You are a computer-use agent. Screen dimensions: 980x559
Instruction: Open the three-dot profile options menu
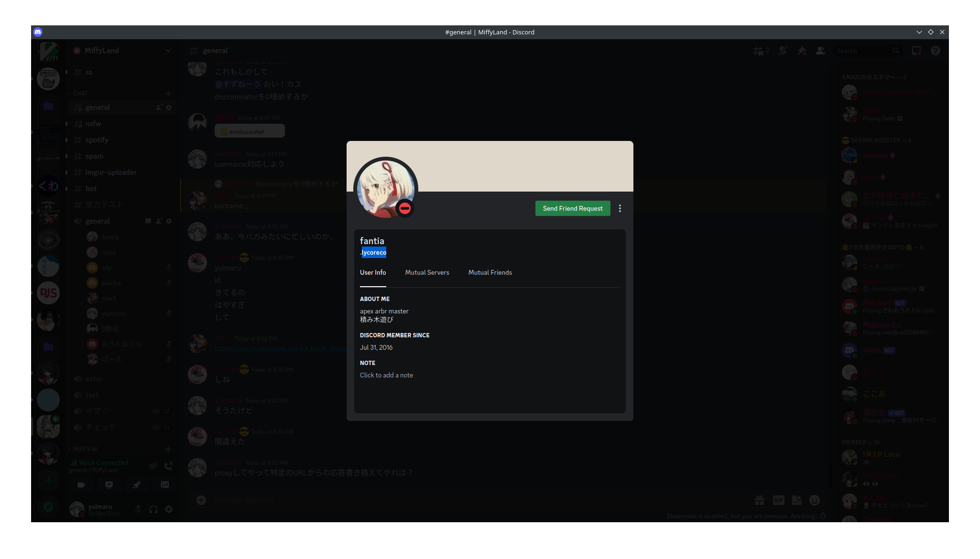[620, 208]
